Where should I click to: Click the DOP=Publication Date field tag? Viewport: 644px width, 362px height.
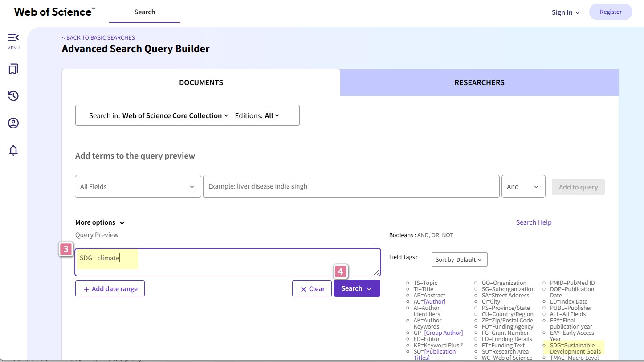572,292
